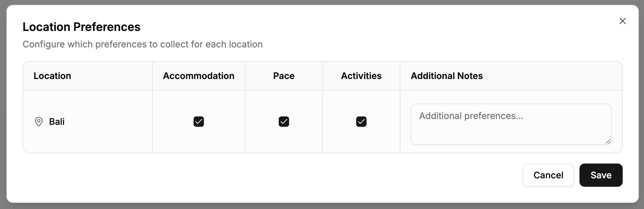The height and width of the screenshot is (209, 644).
Task: Select the Additional Notes column header
Action: coord(447,76)
